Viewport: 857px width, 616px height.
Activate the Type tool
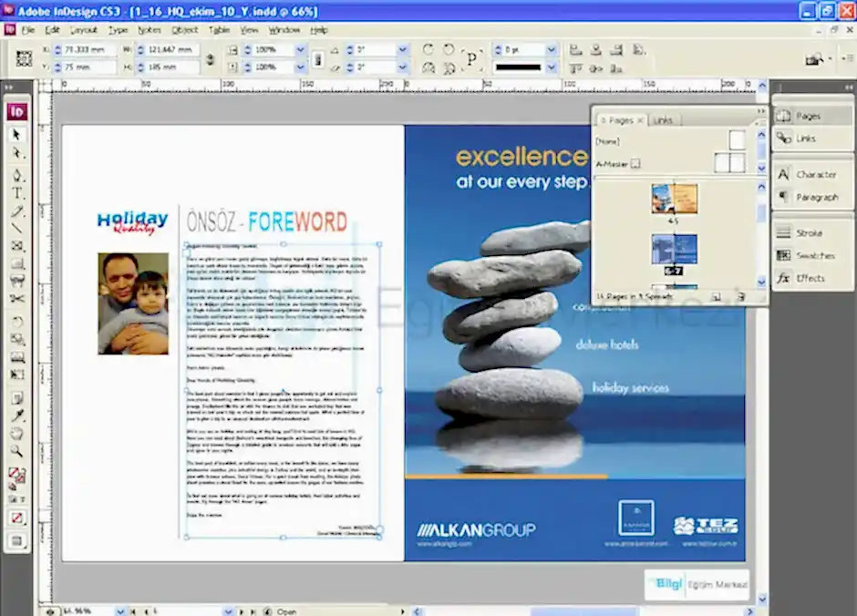17,193
